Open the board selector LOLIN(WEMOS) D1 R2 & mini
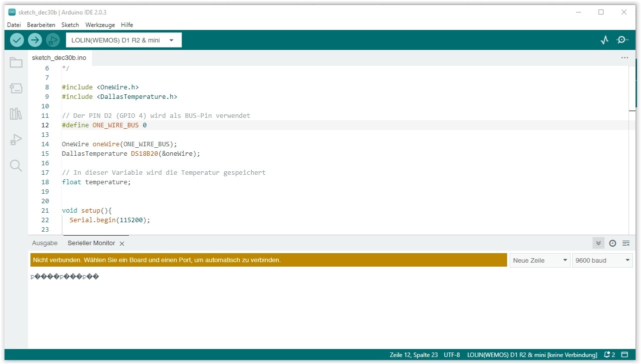 coord(124,40)
